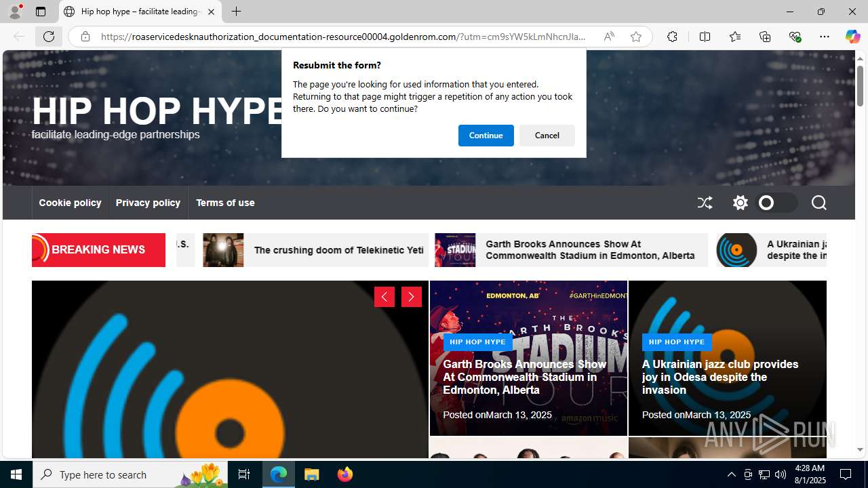This screenshot has width=868, height=488.
Task: Click Cancel in the resubmit dialog
Action: point(547,136)
